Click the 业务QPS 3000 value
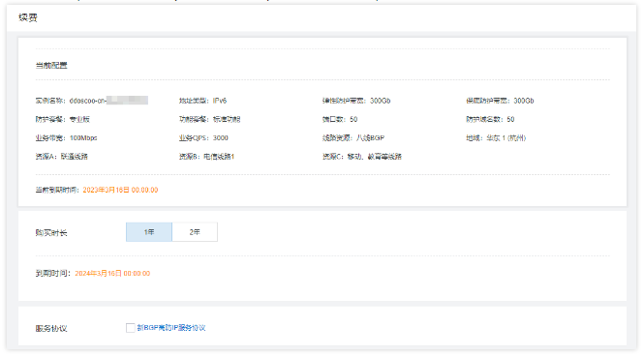Image resolution: width=644 pixels, height=357 pixels. (x=221, y=138)
